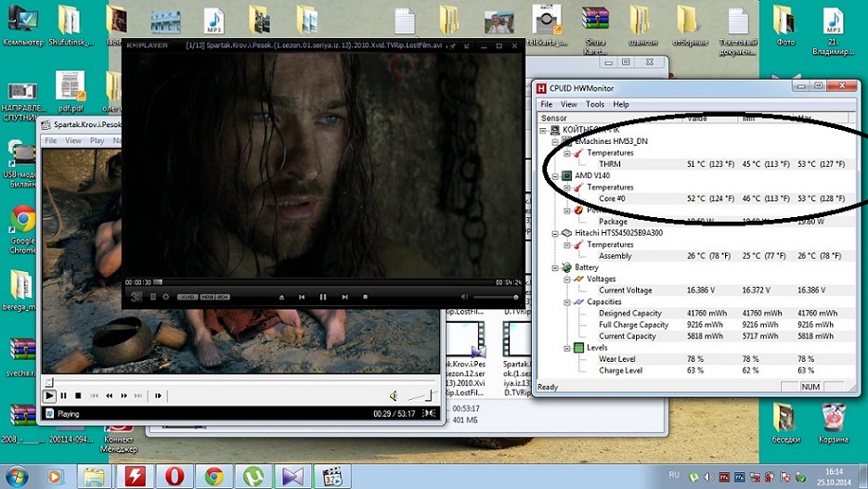Collapse Temperatures node under AMD V140
Viewport: 868px width, 489px height.
tap(567, 187)
